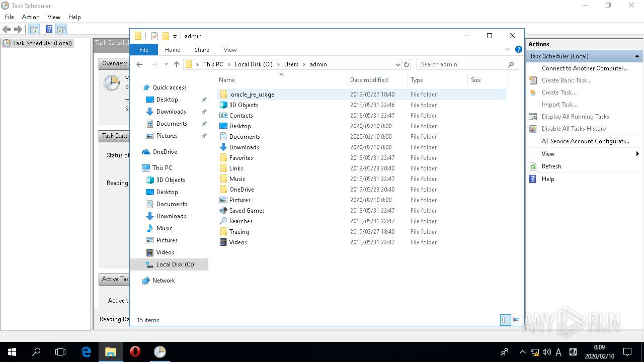
Task: Select This PC in navigation pane
Action: pos(162,168)
